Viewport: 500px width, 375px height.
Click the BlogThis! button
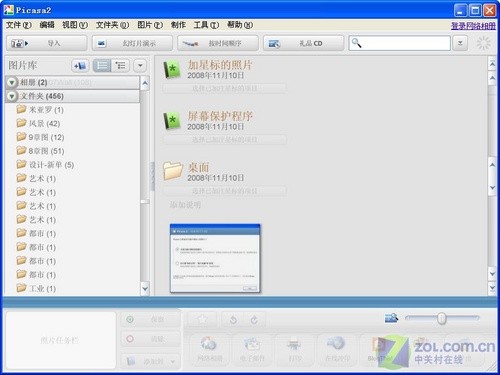pyautogui.click(x=379, y=349)
